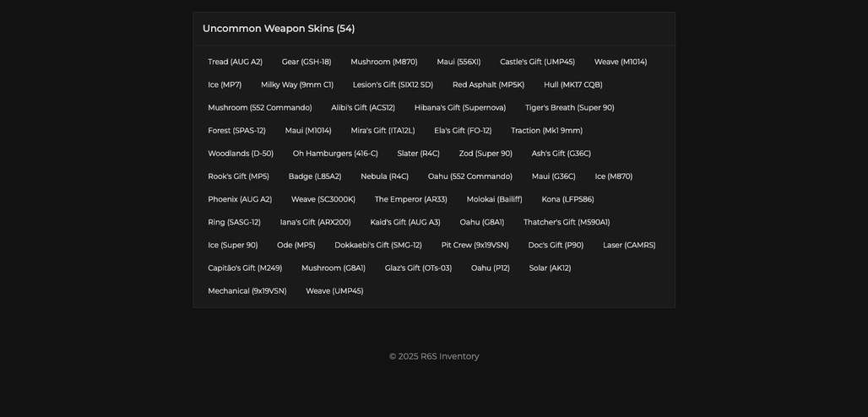Click the Tread (AUG A2) skin

(236, 62)
